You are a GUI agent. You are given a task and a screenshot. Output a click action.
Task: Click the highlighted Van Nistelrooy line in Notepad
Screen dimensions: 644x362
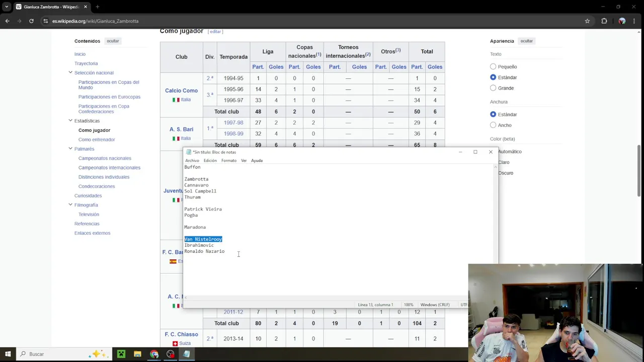tap(203, 239)
